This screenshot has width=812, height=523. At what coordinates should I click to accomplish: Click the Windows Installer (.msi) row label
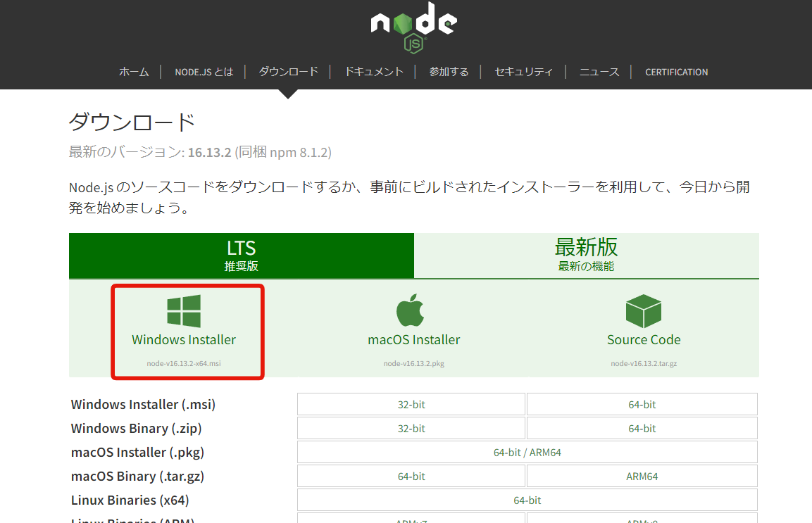click(143, 405)
